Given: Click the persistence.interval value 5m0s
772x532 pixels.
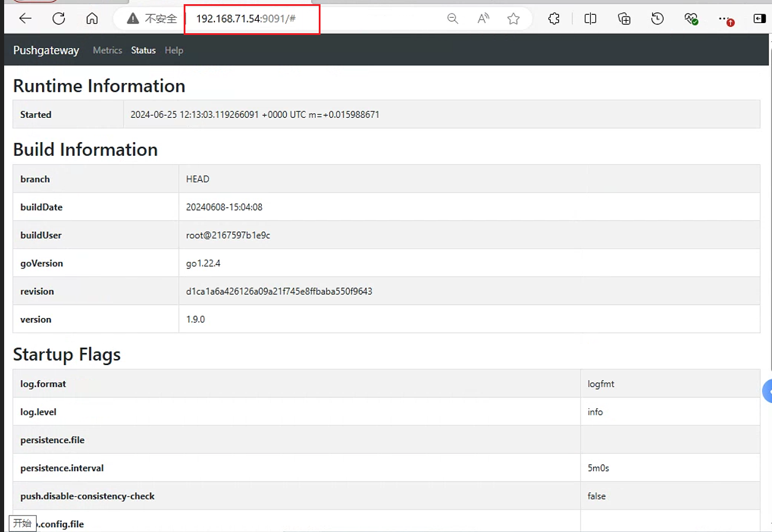Looking at the screenshot, I should (x=598, y=468).
